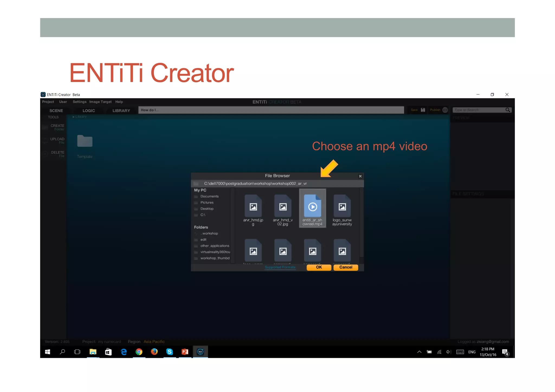Open the Help menu

coord(119,102)
